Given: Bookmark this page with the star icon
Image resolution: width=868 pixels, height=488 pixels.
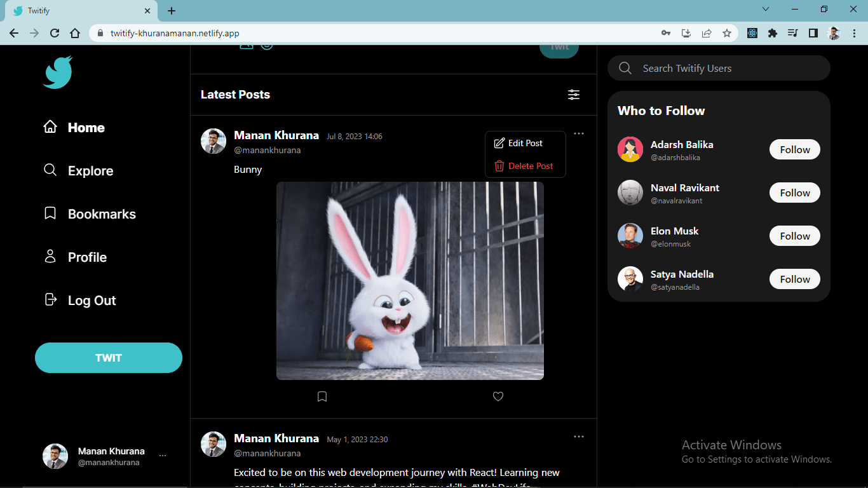Looking at the screenshot, I should (727, 33).
